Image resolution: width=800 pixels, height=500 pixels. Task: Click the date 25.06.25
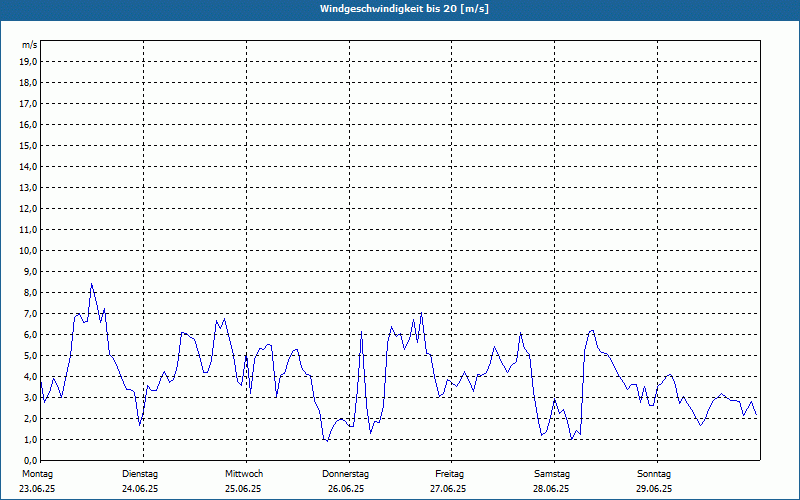point(243,489)
